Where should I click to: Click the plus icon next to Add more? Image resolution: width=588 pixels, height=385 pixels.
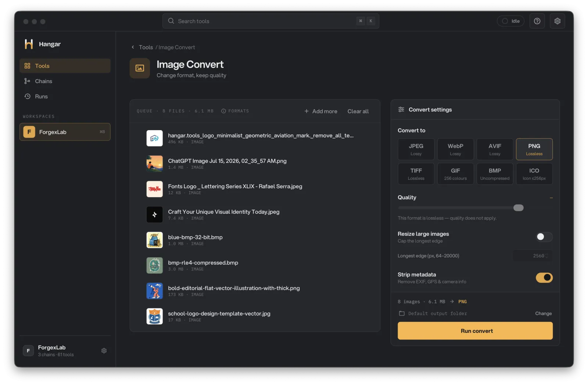click(306, 111)
